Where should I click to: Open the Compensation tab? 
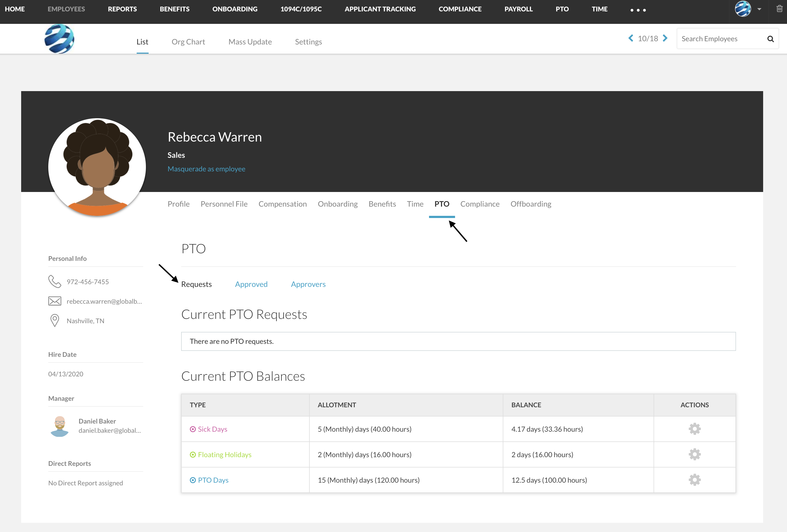(282, 204)
